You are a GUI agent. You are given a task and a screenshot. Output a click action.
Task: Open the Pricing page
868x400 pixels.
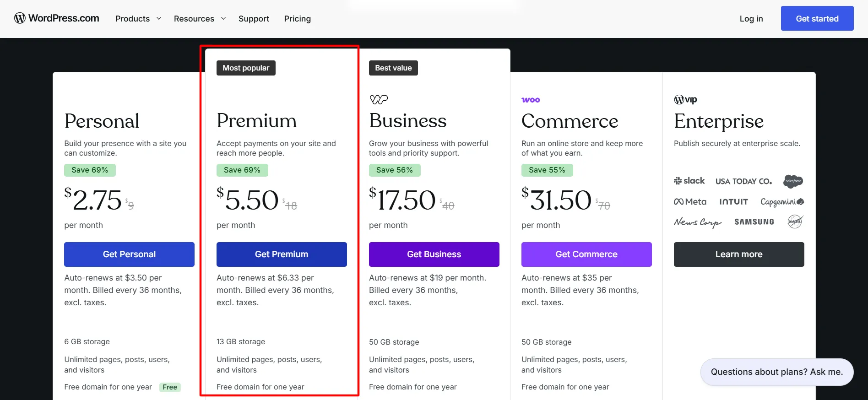(x=297, y=19)
